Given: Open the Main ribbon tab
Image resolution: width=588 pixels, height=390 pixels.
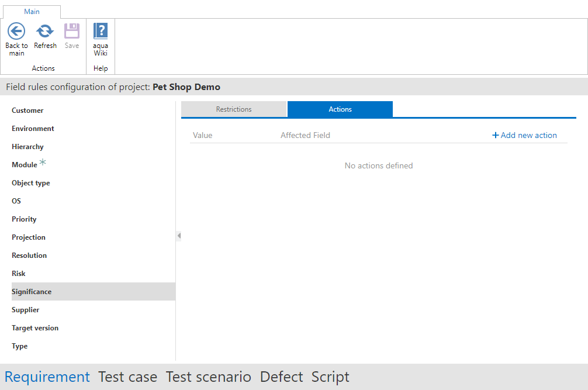Looking at the screenshot, I should (x=32, y=12).
